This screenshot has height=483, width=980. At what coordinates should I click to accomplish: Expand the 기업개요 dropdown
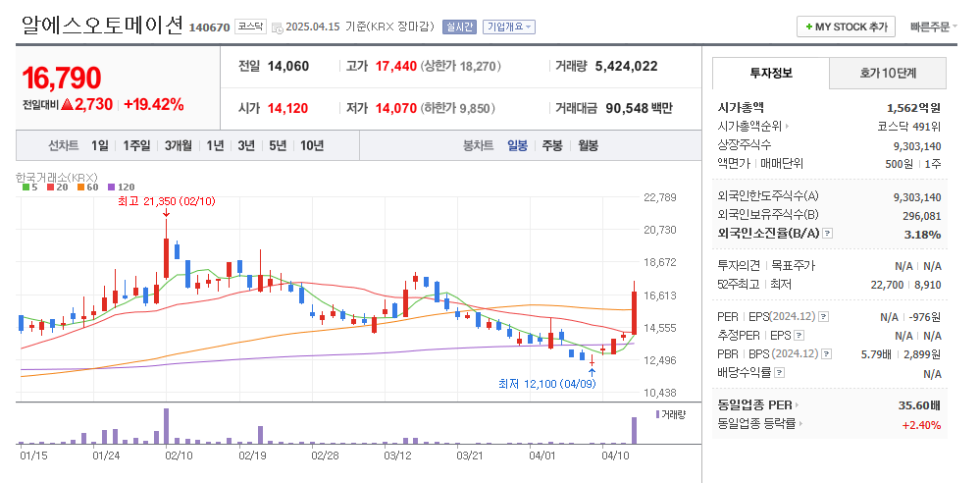click(x=509, y=27)
